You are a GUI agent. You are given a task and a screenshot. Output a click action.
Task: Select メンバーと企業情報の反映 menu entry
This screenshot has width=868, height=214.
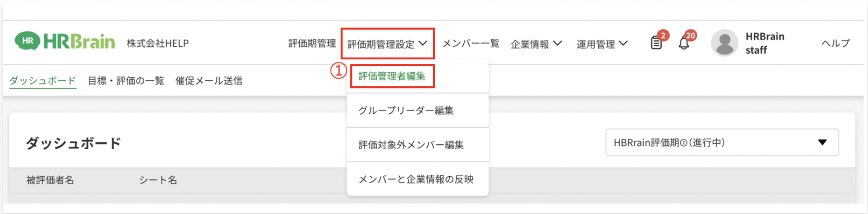tap(416, 179)
